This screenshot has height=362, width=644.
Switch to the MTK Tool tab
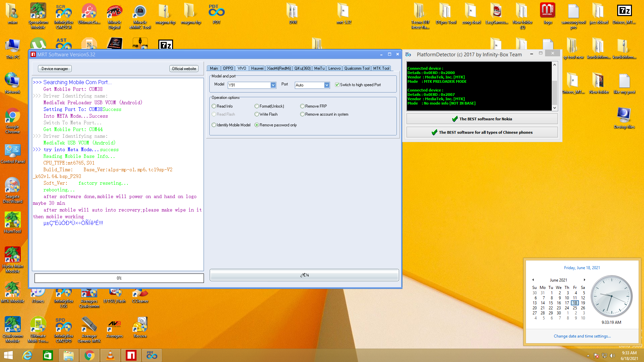pyautogui.click(x=381, y=68)
